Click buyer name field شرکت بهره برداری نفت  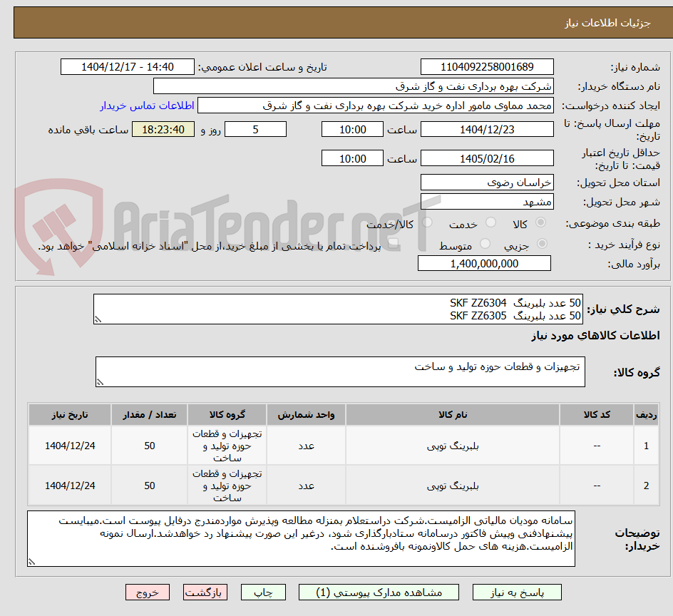coord(353,86)
